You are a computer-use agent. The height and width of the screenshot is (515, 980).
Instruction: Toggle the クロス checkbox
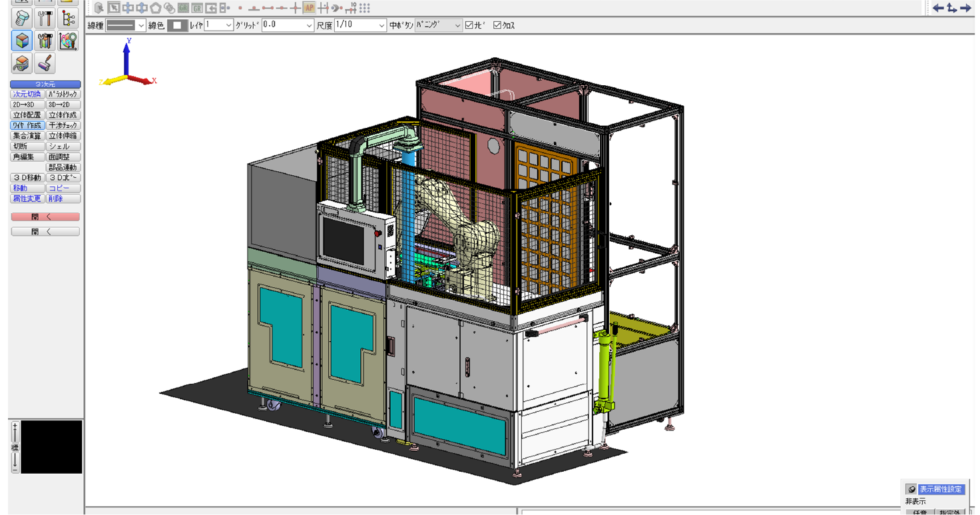point(497,25)
